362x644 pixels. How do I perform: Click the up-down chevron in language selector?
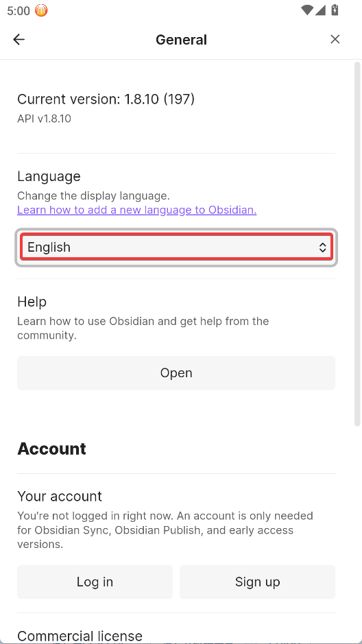[323, 248]
